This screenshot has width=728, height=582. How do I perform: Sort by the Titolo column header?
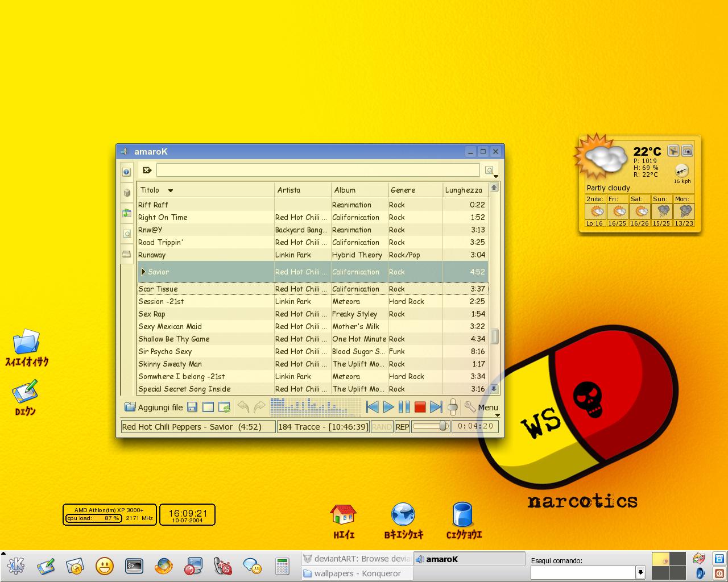(205, 190)
